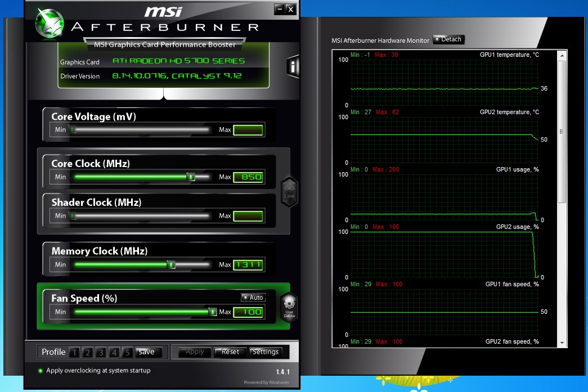Screen dimensions: 588x392
Task: Click the Fan Speed value field 100
Action: (x=248, y=312)
